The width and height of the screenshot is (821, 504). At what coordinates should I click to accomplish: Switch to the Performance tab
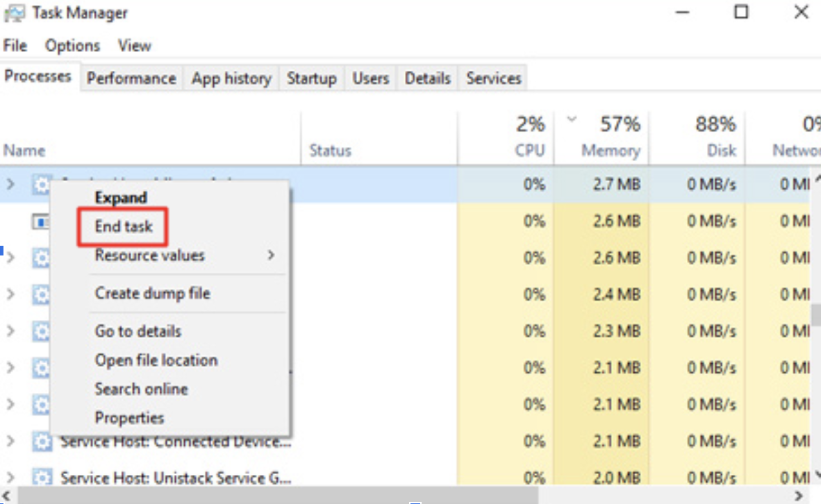pos(131,78)
